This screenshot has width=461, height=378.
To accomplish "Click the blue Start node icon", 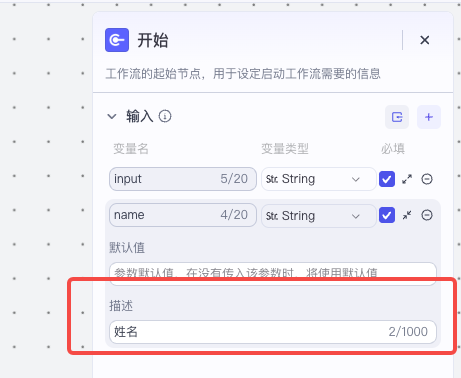I will point(117,40).
